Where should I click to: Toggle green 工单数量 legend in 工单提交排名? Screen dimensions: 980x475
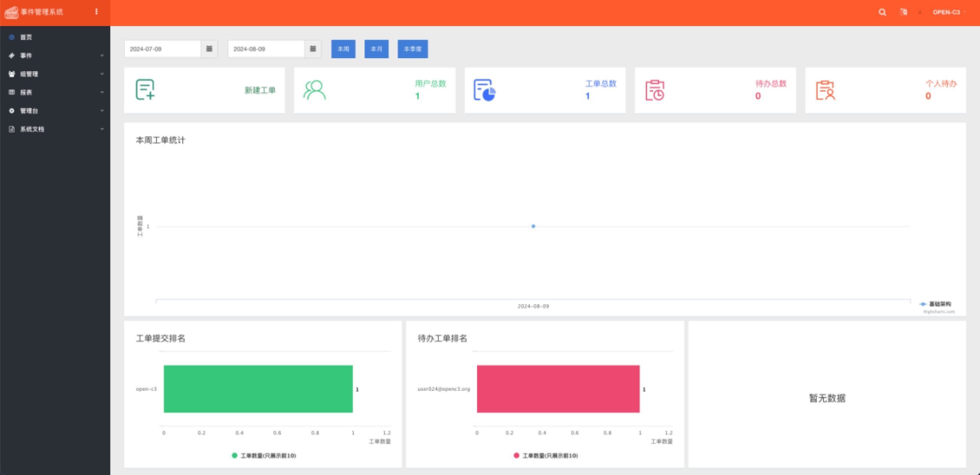click(x=264, y=455)
